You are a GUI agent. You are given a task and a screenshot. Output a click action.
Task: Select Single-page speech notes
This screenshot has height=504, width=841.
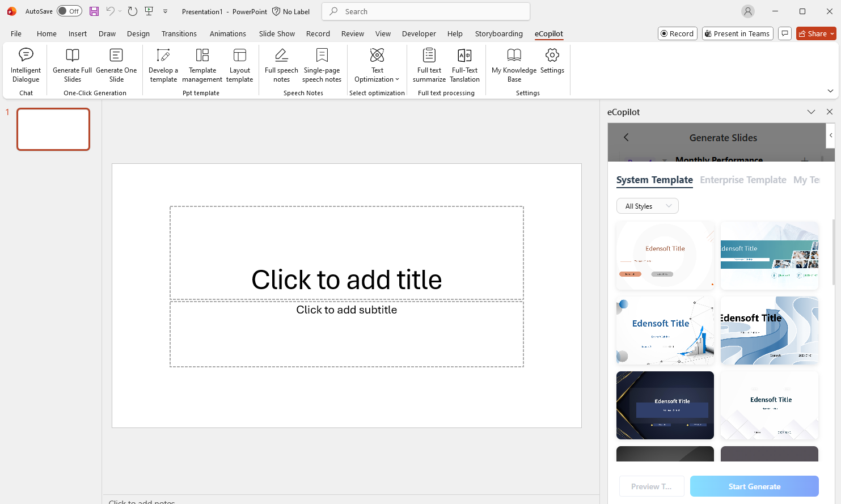point(322,65)
